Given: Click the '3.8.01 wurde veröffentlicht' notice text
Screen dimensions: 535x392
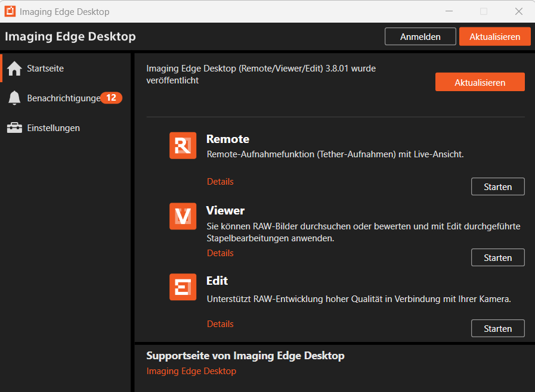Looking at the screenshot, I should 261,74.
